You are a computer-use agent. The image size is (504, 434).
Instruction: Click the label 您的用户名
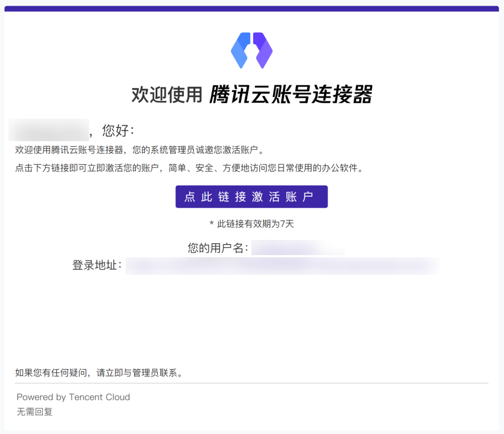[218, 248]
